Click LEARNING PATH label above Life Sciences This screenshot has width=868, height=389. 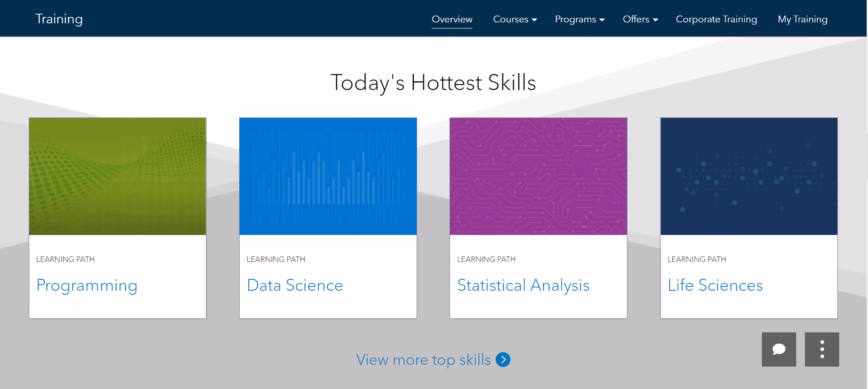click(x=697, y=259)
